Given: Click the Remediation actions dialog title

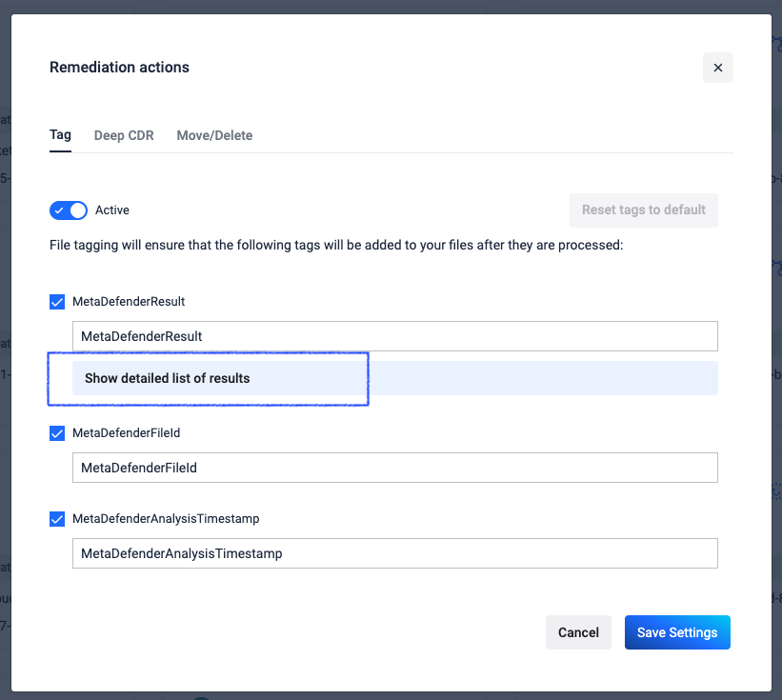Looking at the screenshot, I should pos(119,68).
